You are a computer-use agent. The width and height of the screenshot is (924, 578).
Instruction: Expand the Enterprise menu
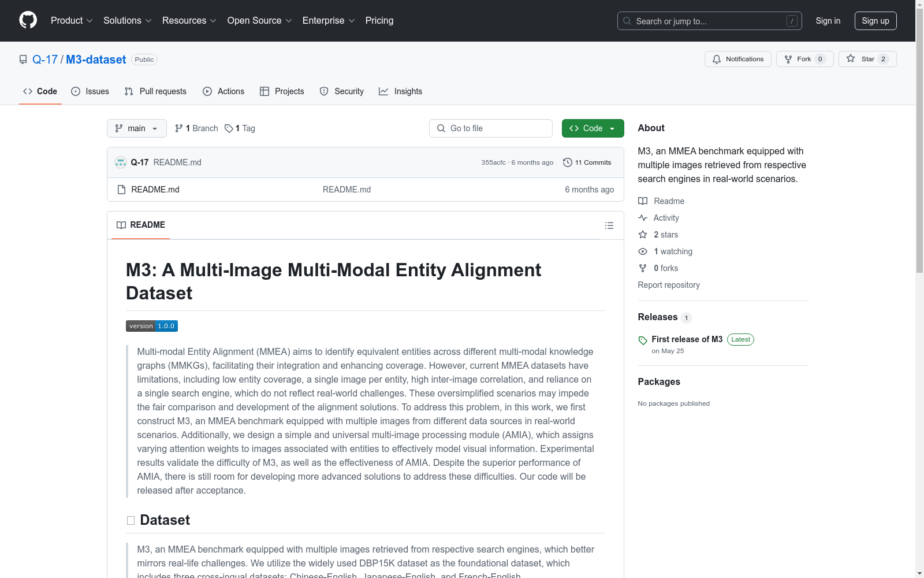tap(329, 21)
